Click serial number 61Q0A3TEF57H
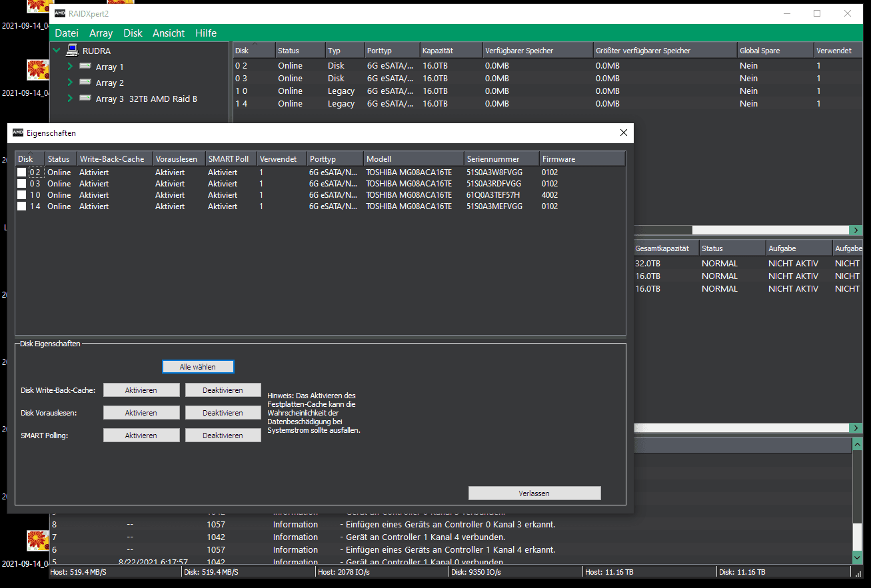 coord(493,195)
